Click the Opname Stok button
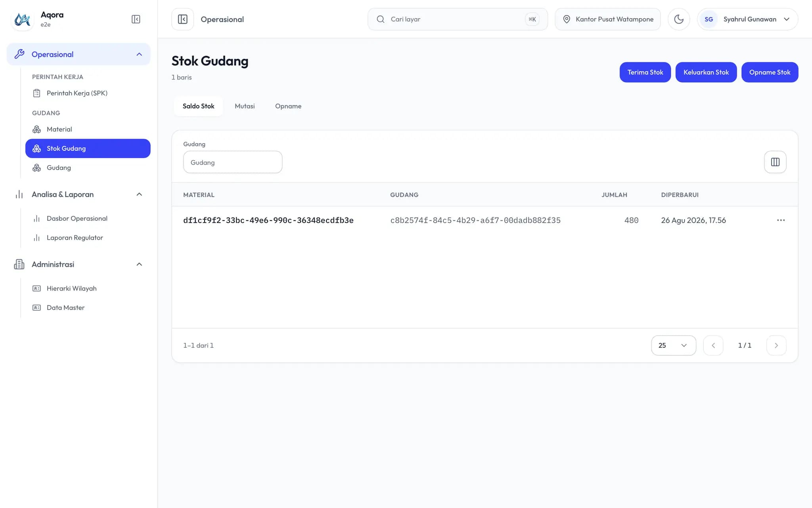The image size is (812, 508). tap(770, 72)
